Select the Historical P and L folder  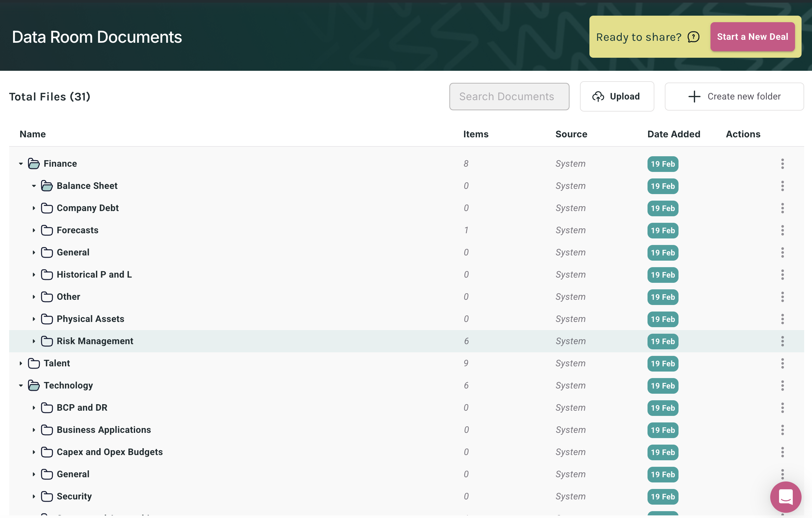(x=94, y=275)
